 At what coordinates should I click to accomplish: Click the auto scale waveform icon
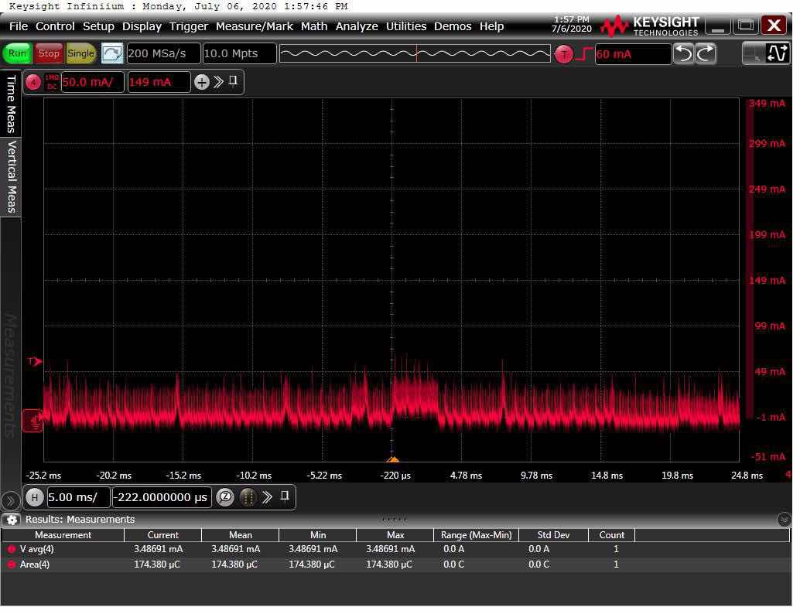tap(112, 53)
